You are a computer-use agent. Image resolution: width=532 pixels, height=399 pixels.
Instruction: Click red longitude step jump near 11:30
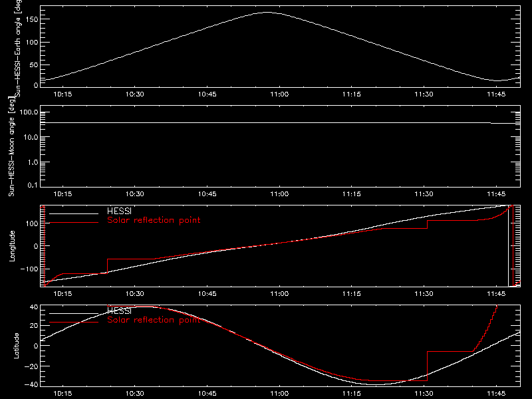pyautogui.click(x=427, y=225)
